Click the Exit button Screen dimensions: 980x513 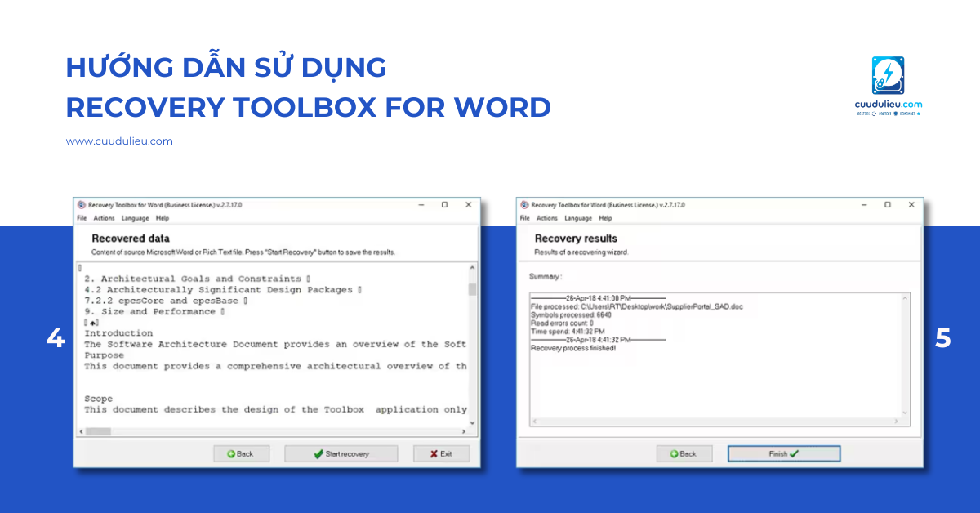441,453
